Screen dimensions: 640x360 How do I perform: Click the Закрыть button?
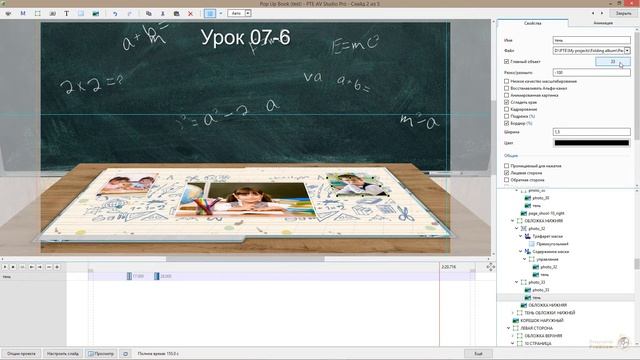click(x=623, y=13)
